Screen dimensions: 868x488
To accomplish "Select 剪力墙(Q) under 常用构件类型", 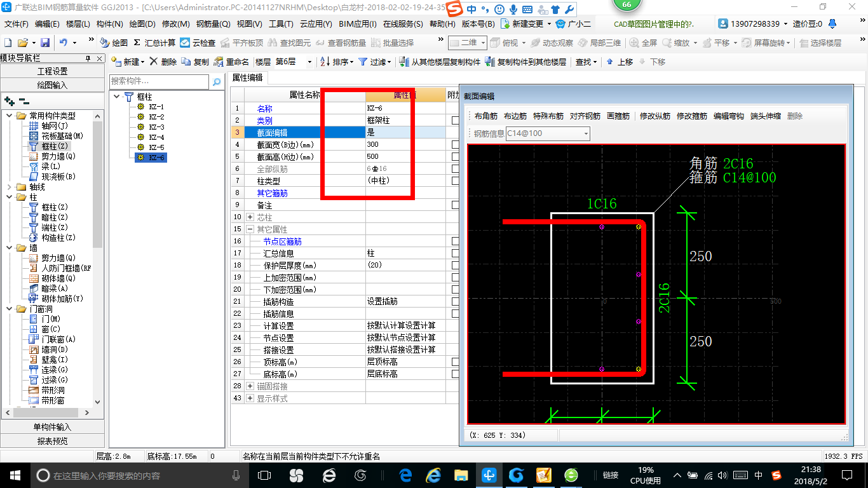I will [53, 156].
